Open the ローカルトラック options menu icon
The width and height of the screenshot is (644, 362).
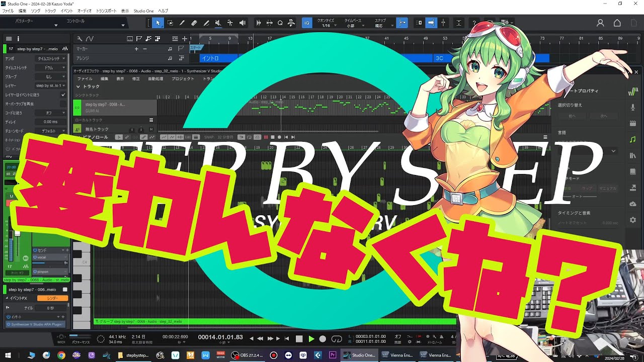tap(151, 120)
